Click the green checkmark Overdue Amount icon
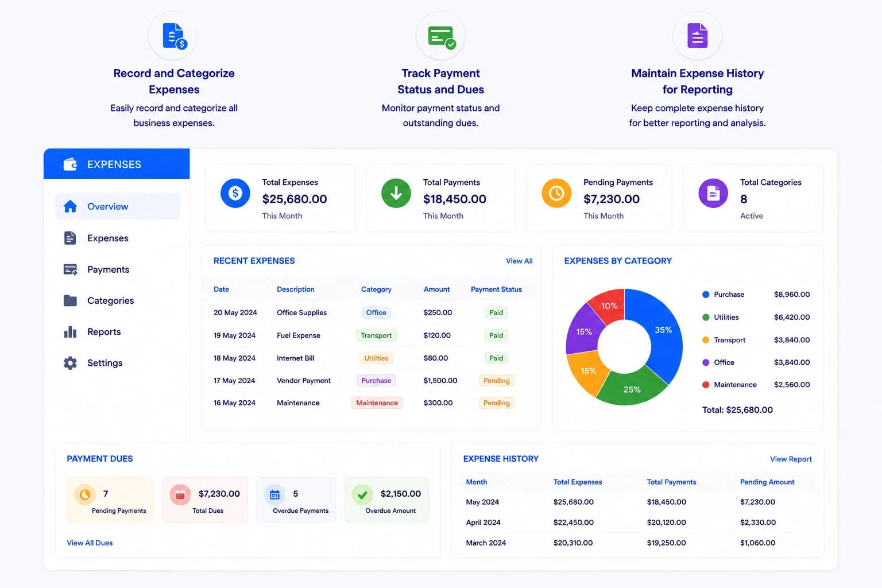This screenshot has height=588, width=882. tap(362, 494)
